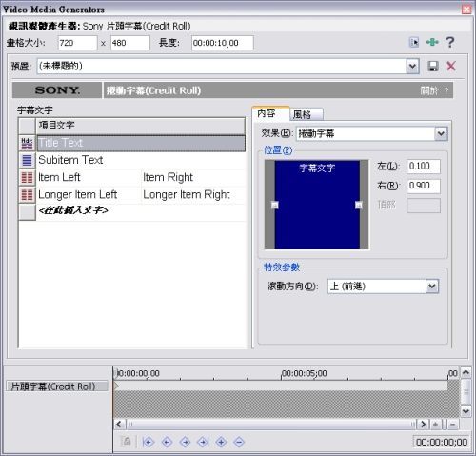Screen dimensions: 476x456
Task: Expand the preset dropdown list
Action: (x=412, y=67)
